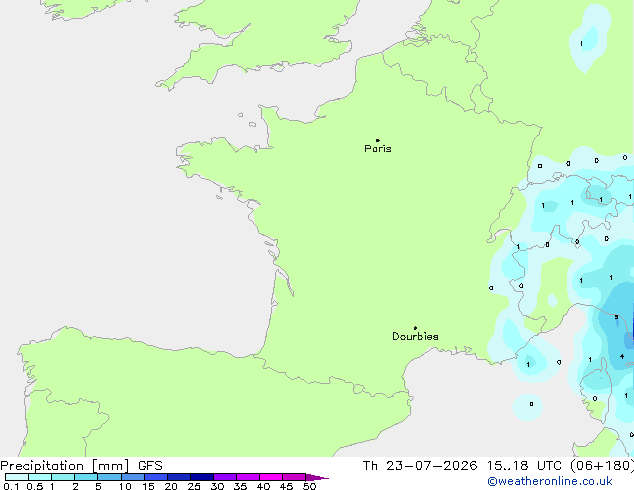Click the legend value label 10
Screen dimensions: 634x490
pos(125,486)
